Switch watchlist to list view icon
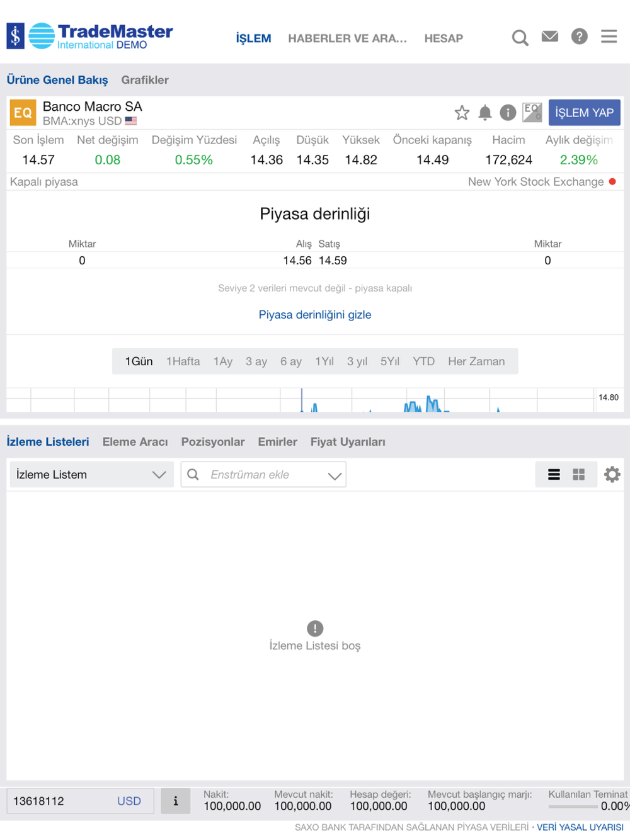The image size is (630, 840). pyautogui.click(x=554, y=475)
